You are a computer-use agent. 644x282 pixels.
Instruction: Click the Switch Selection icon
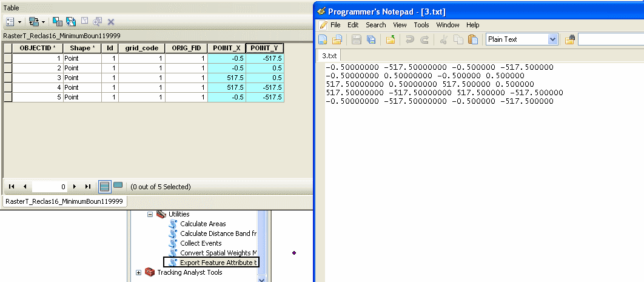click(71, 21)
